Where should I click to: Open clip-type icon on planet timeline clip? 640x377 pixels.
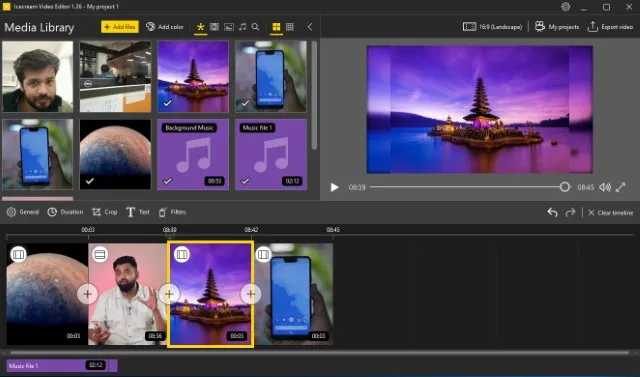tap(18, 254)
